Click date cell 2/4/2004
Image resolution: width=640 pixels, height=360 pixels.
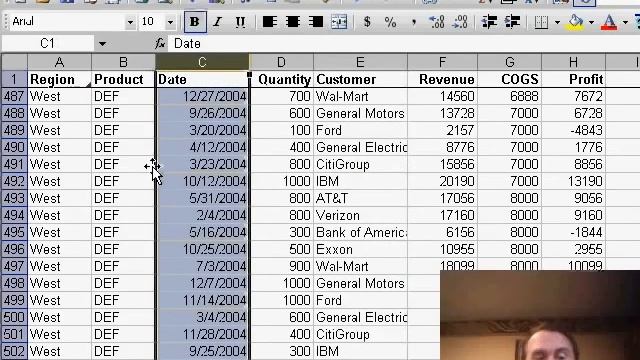pos(202,216)
